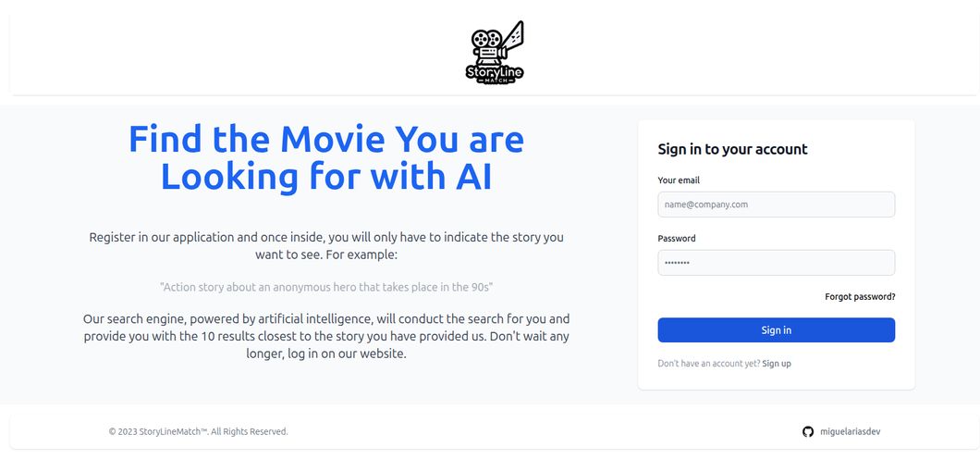Follow the Sign up link
Image resolution: width=980 pixels, height=459 pixels.
[777, 364]
